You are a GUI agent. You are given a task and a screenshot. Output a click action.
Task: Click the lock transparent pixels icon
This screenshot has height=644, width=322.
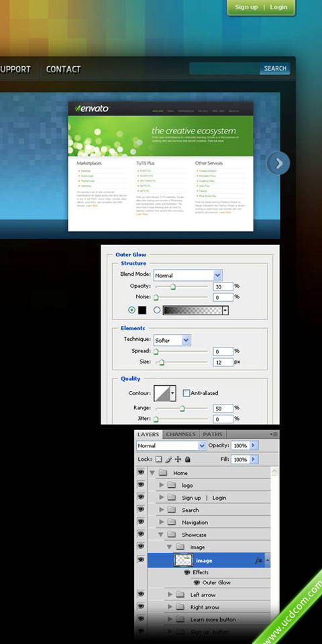click(158, 459)
